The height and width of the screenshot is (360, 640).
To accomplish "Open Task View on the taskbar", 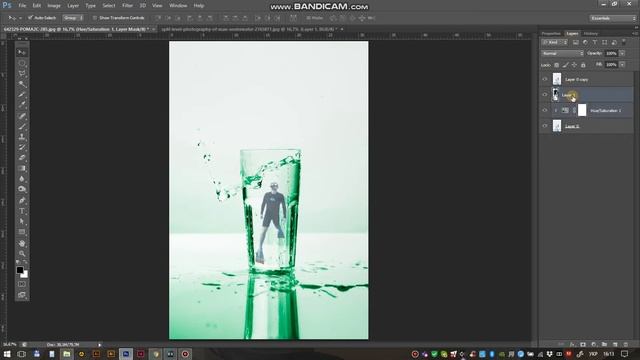I will (x=22, y=354).
